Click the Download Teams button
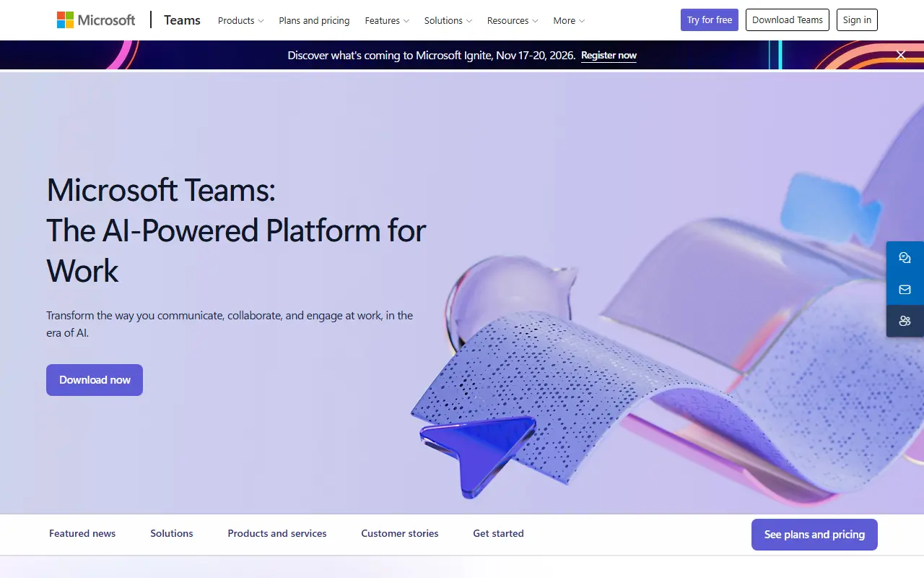Image resolution: width=924 pixels, height=578 pixels. [x=788, y=20]
